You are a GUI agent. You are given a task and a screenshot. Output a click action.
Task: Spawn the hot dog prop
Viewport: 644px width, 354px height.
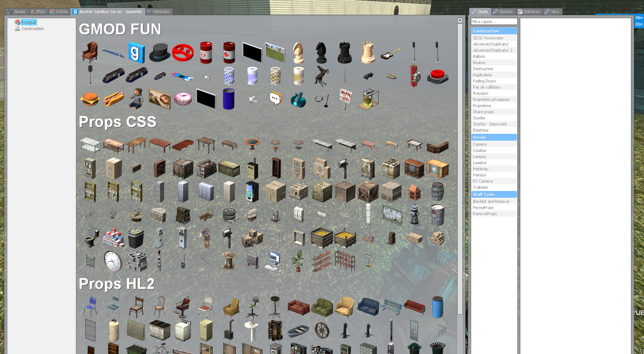pyautogui.click(x=113, y=99)
